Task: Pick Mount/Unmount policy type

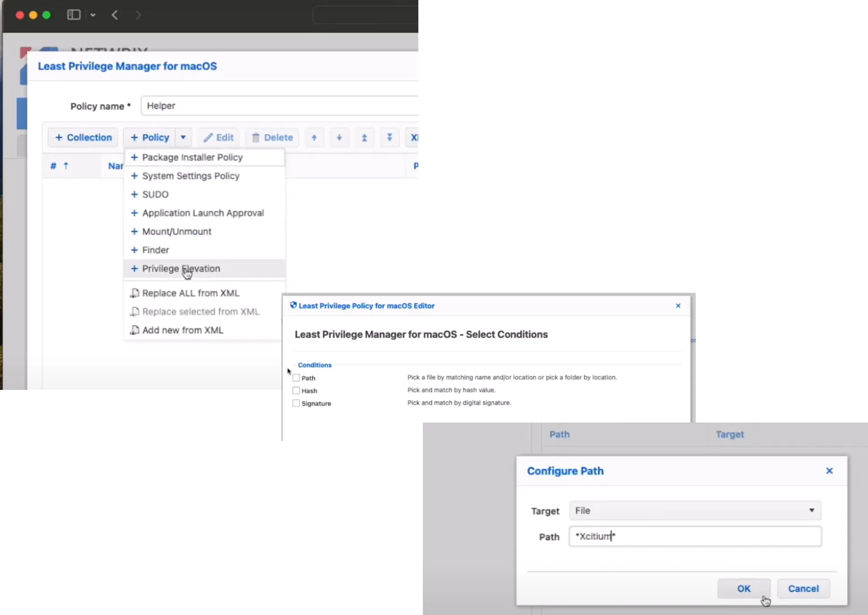Action: (204, 231)
